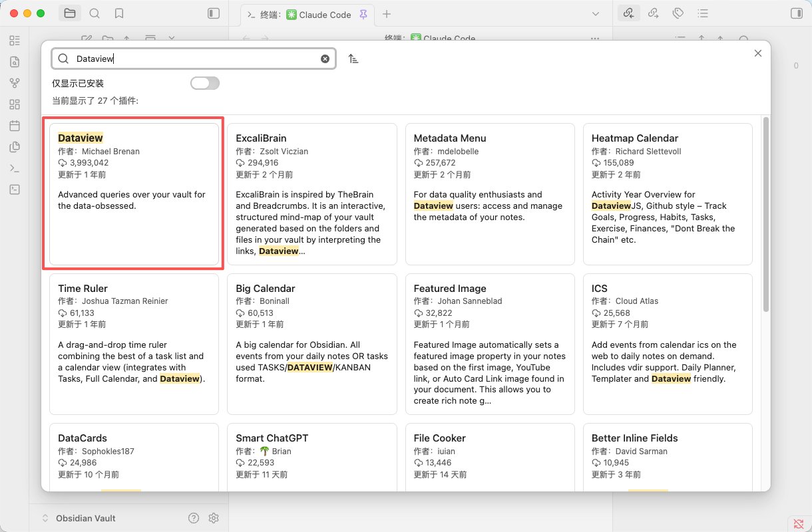Open the Time Ruler plugin card

134,344
